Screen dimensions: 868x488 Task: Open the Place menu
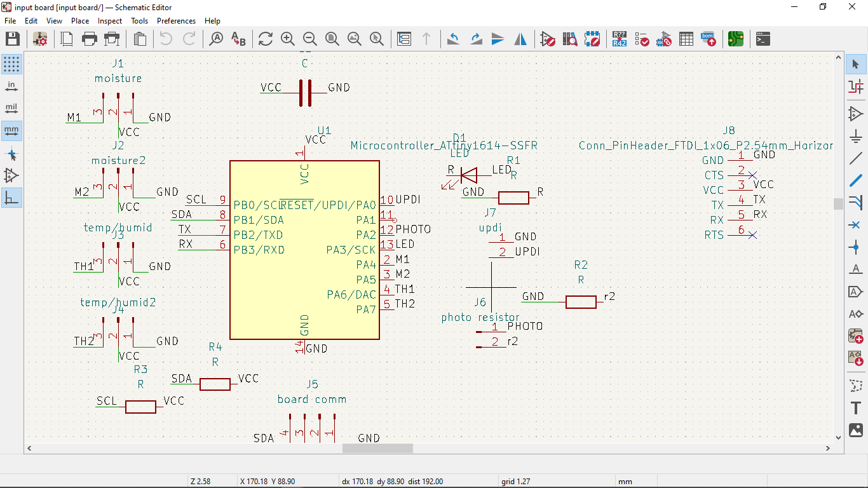80,21
